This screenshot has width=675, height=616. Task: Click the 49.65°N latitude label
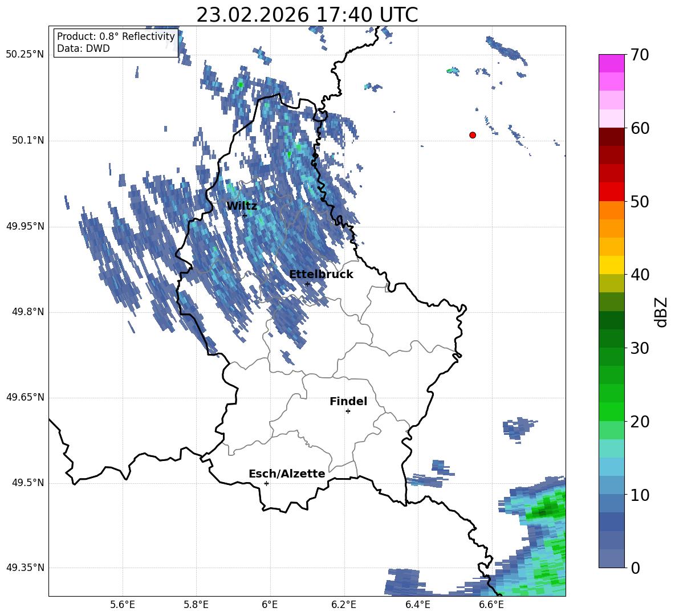click(x=25, y=397)
